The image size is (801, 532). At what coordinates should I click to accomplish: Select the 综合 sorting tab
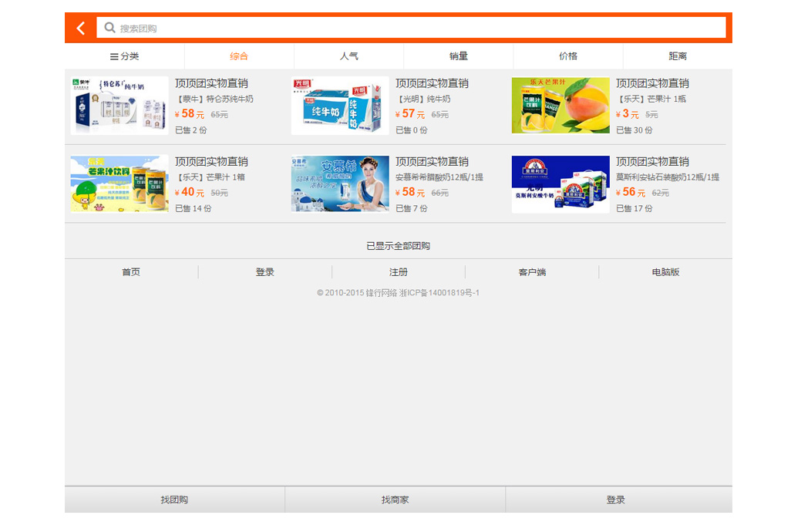pyautogui.click(x=238, y=56)
